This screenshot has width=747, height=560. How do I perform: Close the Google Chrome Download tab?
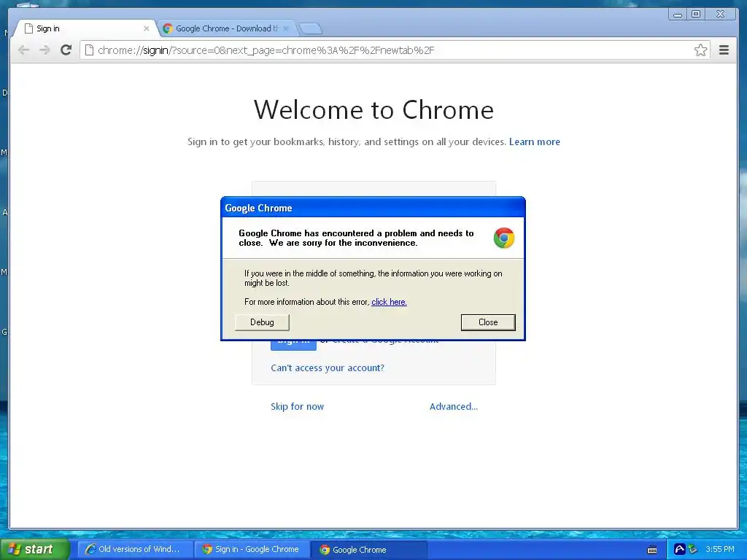click(286, 28)
